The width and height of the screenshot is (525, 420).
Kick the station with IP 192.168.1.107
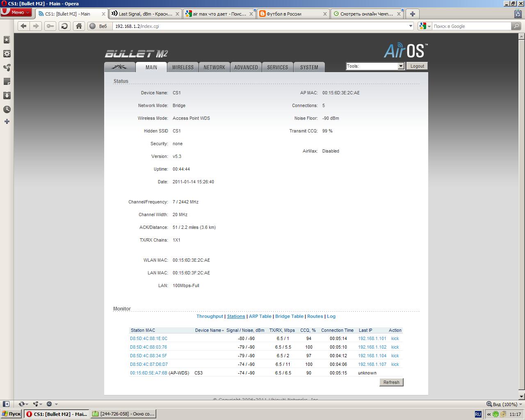tap(395, 364)
